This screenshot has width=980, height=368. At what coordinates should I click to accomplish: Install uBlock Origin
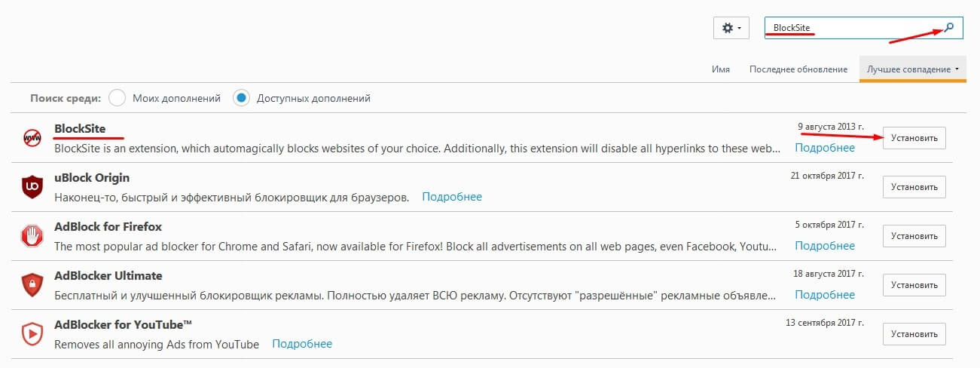point(914,187)
